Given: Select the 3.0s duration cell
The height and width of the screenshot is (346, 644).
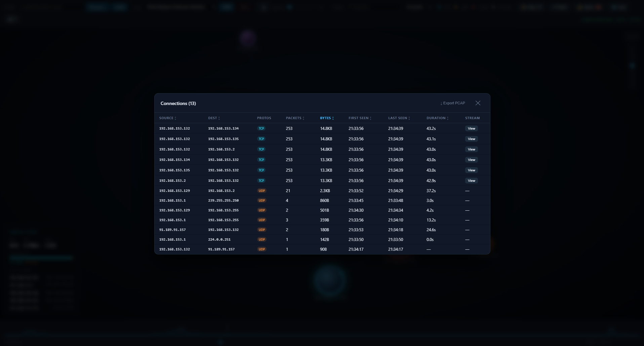Looking at the screenshot, I should [x=430, y=201].
